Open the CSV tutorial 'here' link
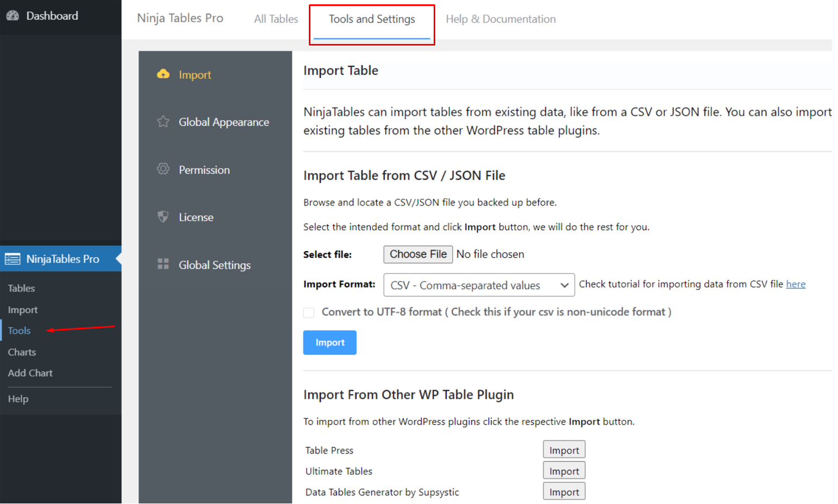This screenshot has width=838, height=504. (x=796, y=284)
